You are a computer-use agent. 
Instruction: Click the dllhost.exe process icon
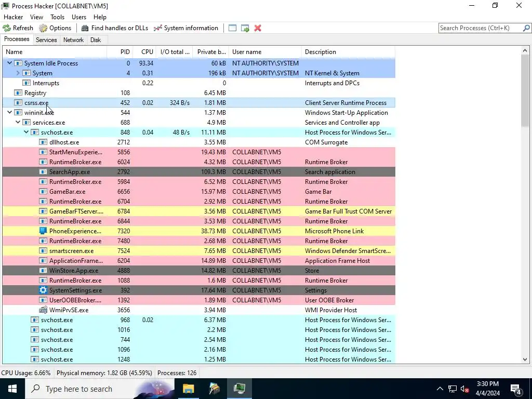pyautogui.click(x=43, y=142)
